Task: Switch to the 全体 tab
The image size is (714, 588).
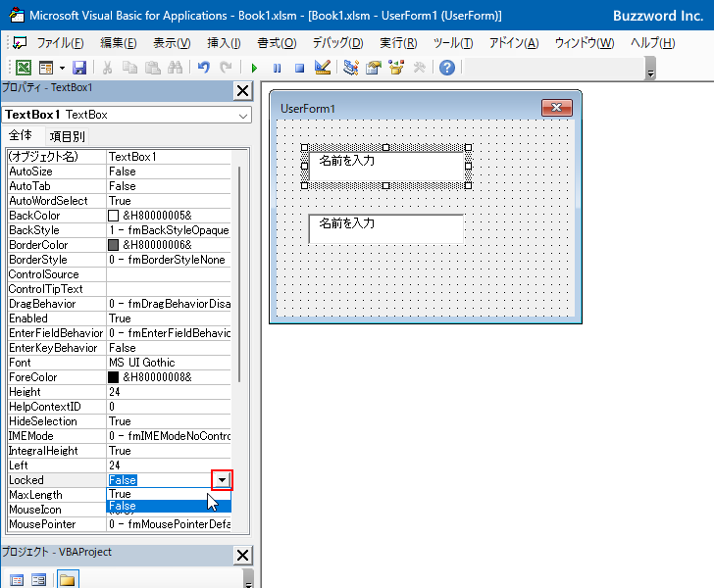Action: click(x=21, y=135)
